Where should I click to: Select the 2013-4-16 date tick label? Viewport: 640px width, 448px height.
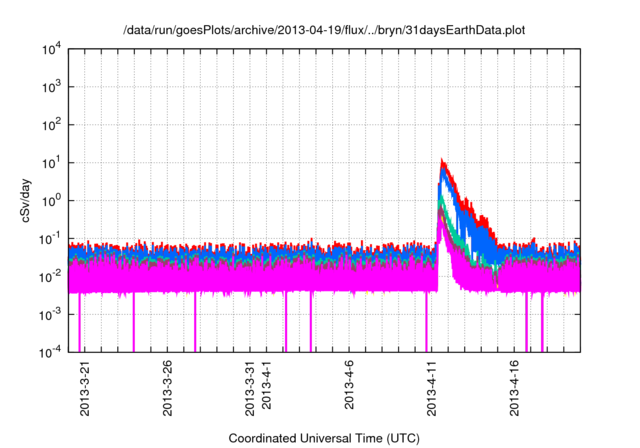(x=514, y=389)
